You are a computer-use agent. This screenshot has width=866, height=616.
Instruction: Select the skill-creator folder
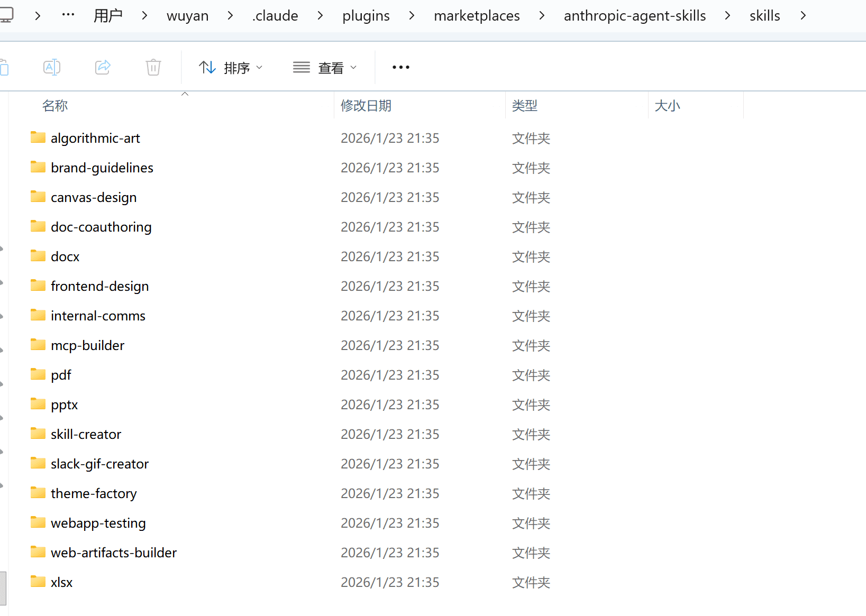coord(86,434)
